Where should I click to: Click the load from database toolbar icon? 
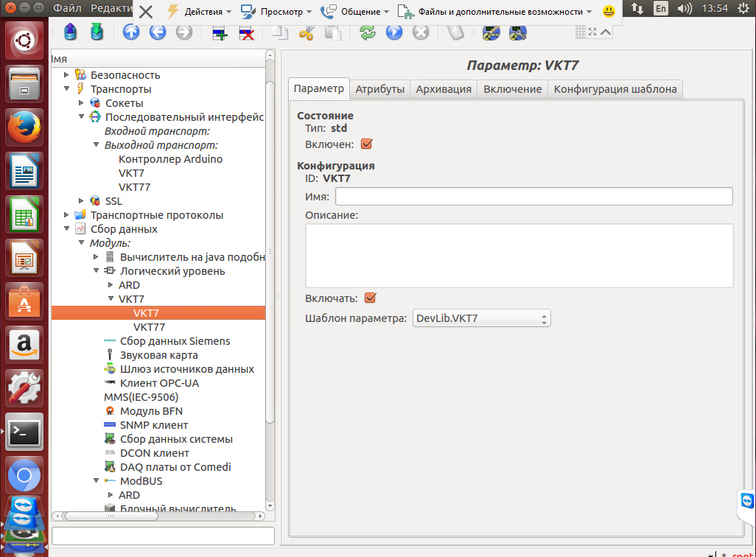coord(69,32)
